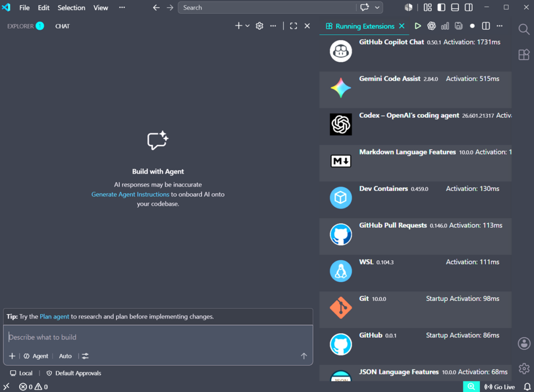Open editor more actions ellipsis
This screenshot has width=534, height=392.
pos(500,26)
